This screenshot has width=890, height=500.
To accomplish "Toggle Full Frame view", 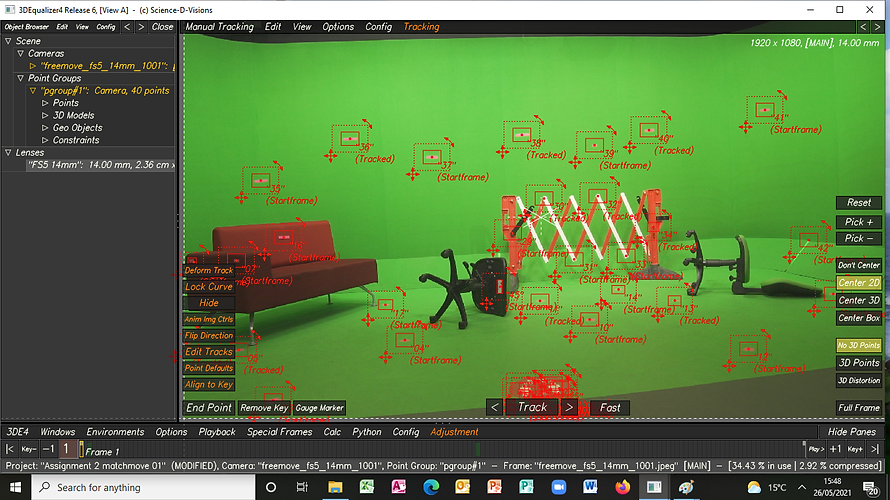I will click(x=859, y=407).
